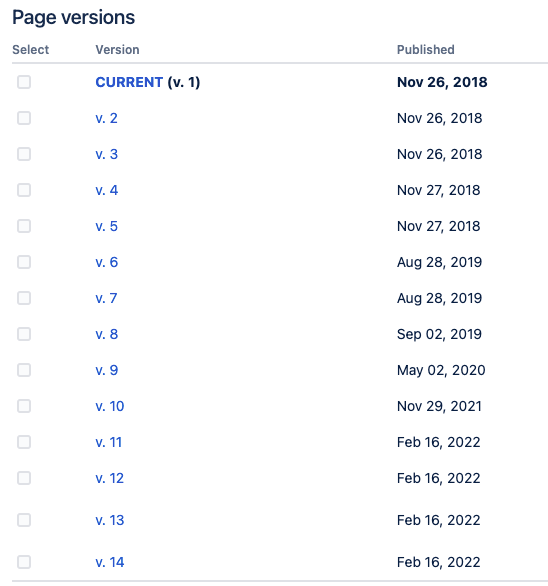This screenshot has width=548, height=586.
Task: View page version v. 4
Action: 107,190
